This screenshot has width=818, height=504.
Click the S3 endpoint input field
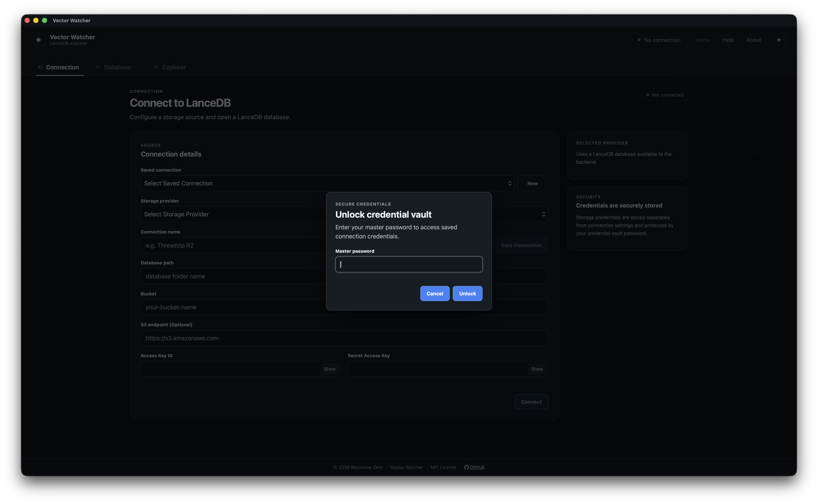pos(344,338)
